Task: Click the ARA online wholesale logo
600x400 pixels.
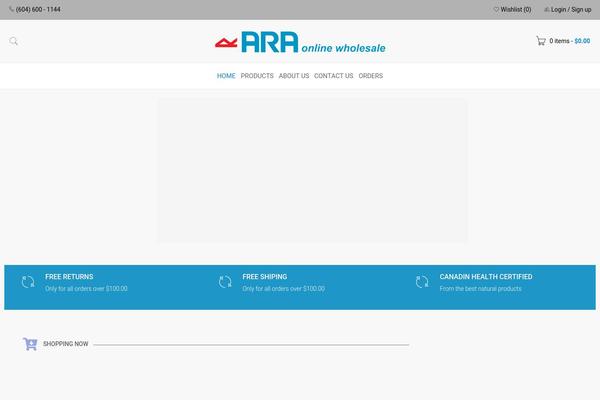Action: (x=300, y=42)
